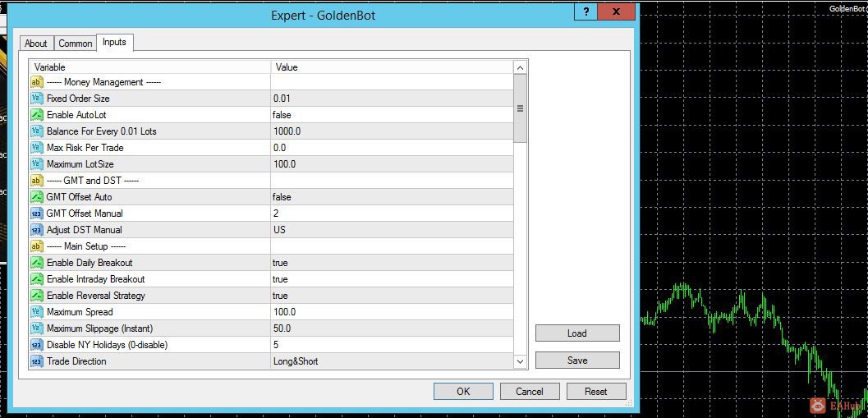This screenshot has width=868, height=418.
Task: Click the inputs list scrollbar thumb
Action: [520, 108]
